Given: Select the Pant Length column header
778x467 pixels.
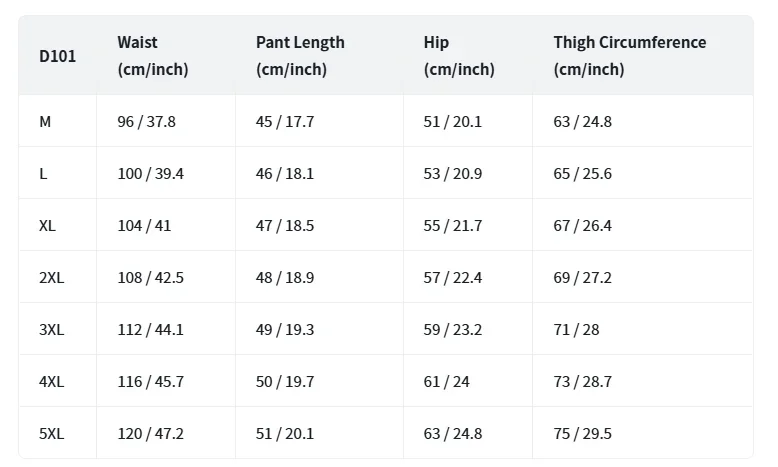Looking at the screenshot, I should point(300,56).
